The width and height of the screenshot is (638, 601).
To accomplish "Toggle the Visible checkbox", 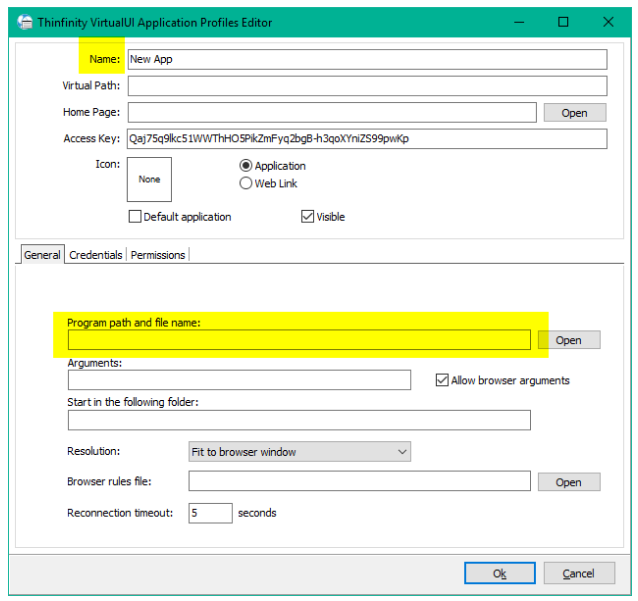I will 308,216.
